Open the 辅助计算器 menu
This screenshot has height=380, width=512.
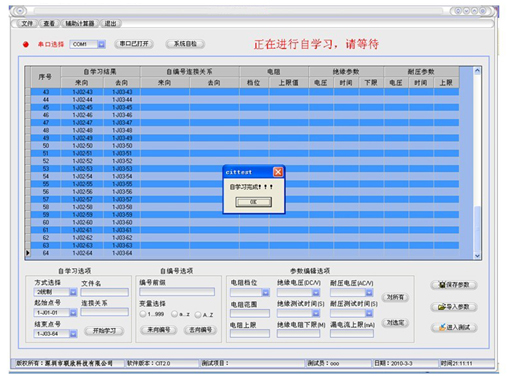click(79, 23)
